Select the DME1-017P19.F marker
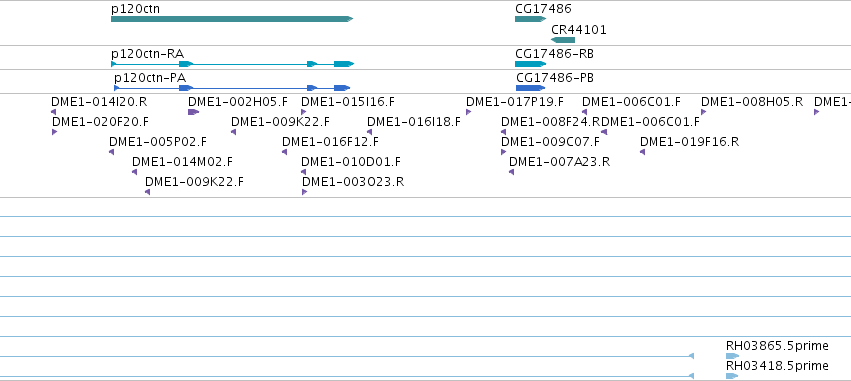The image size is (851, 381). click(x=468, y=112)
